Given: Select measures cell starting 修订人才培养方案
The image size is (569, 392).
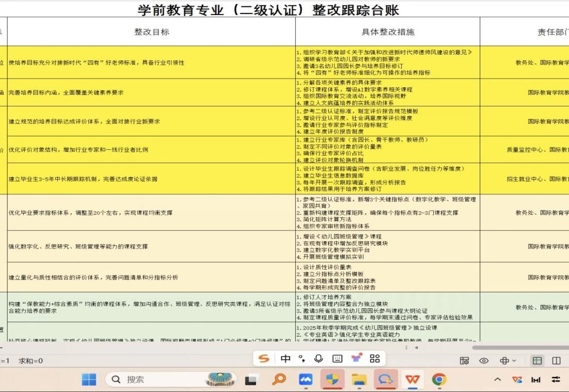Looking at the screenshot, I should pyautogui.click(x=388, y=307).
